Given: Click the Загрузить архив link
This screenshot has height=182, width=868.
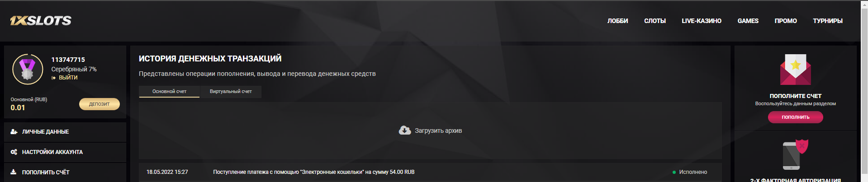Looking at the screenshot, I should 438,131.
